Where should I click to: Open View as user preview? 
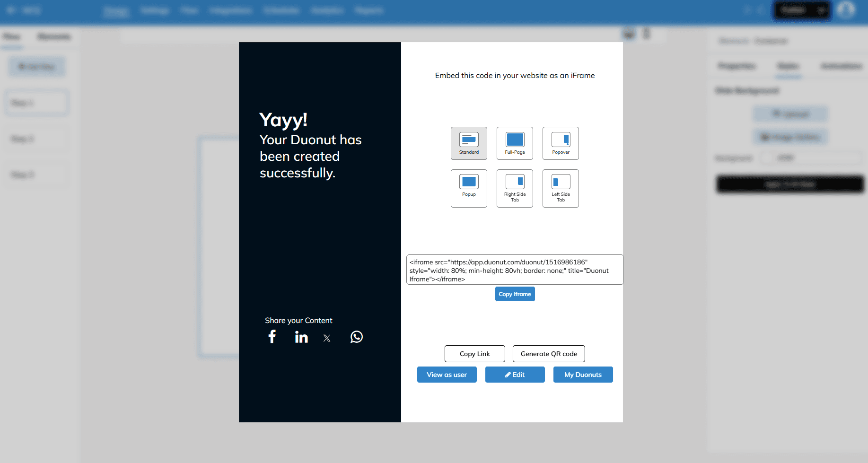447,375
